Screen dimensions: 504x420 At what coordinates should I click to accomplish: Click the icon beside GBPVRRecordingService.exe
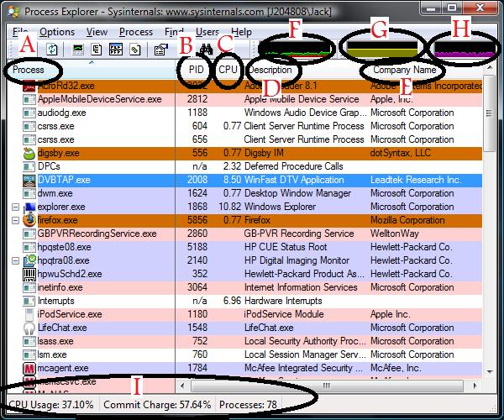coord(29,234)
